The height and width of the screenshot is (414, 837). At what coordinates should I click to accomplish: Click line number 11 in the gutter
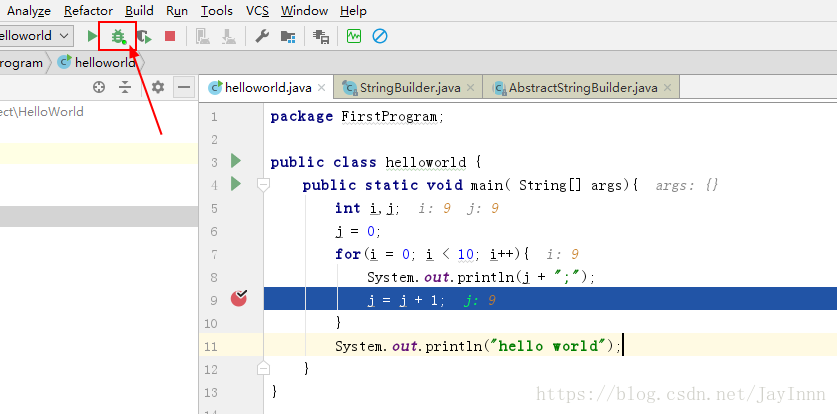click(x=211, y=346)
